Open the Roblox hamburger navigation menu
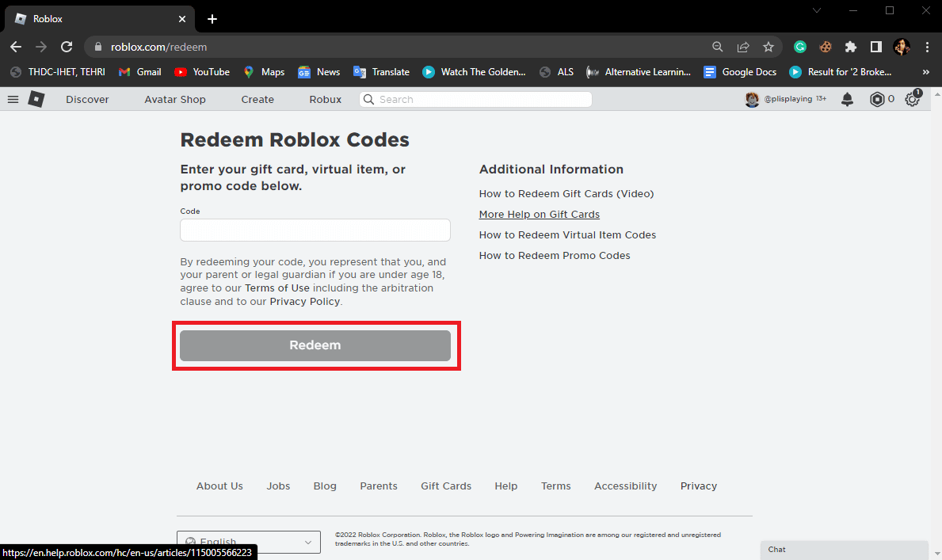The height and width of the screenshot is (560, 942). [x=13, y=99]
